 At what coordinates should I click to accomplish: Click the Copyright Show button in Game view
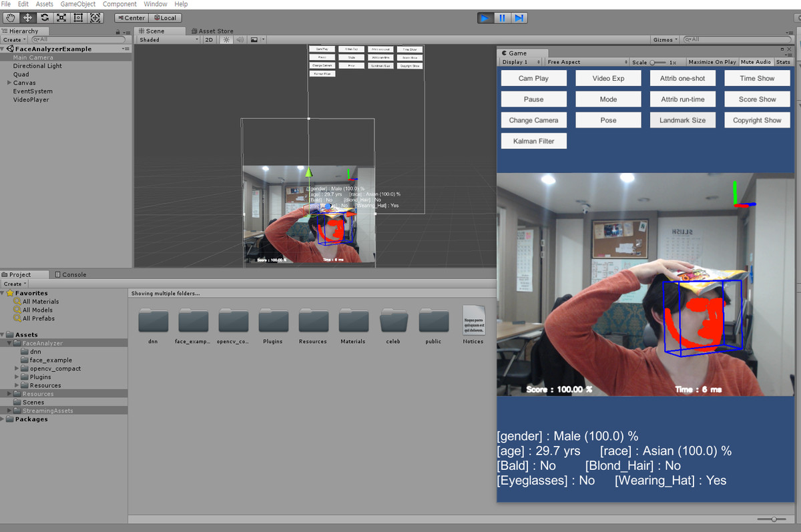[x=757, y=120]
